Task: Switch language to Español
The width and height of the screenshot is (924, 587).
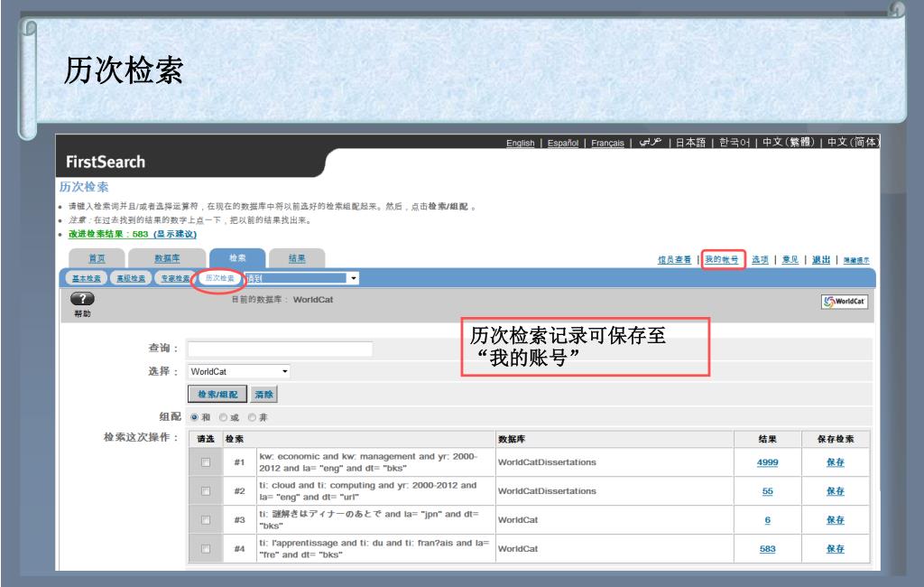Action: click(563, 143)
